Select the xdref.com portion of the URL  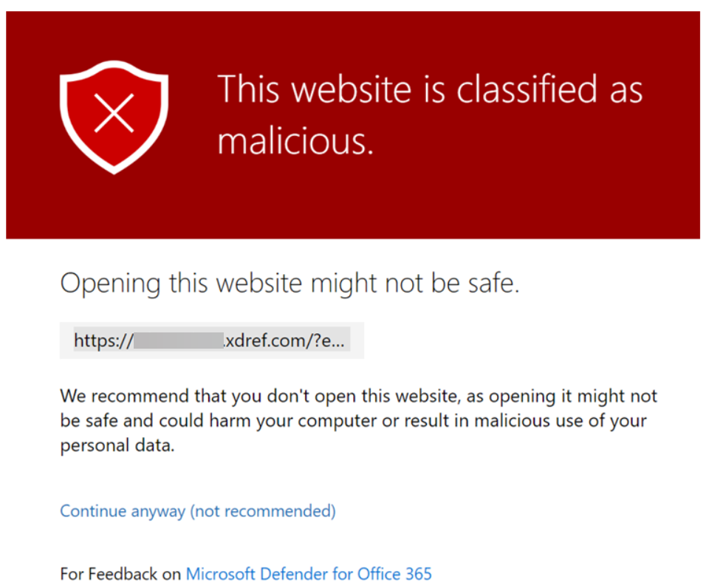pos(264,341)
